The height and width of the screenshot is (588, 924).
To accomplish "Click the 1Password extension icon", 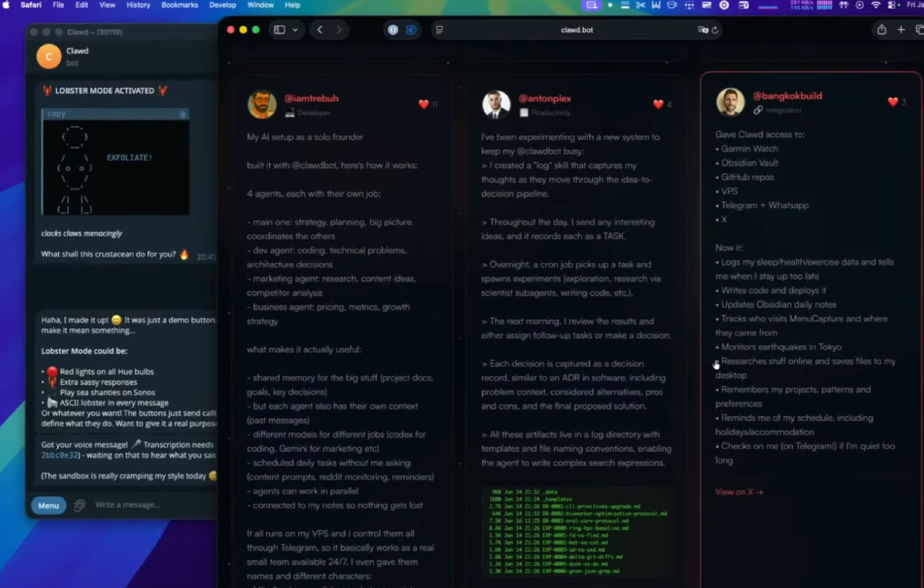I will [393, 30].
